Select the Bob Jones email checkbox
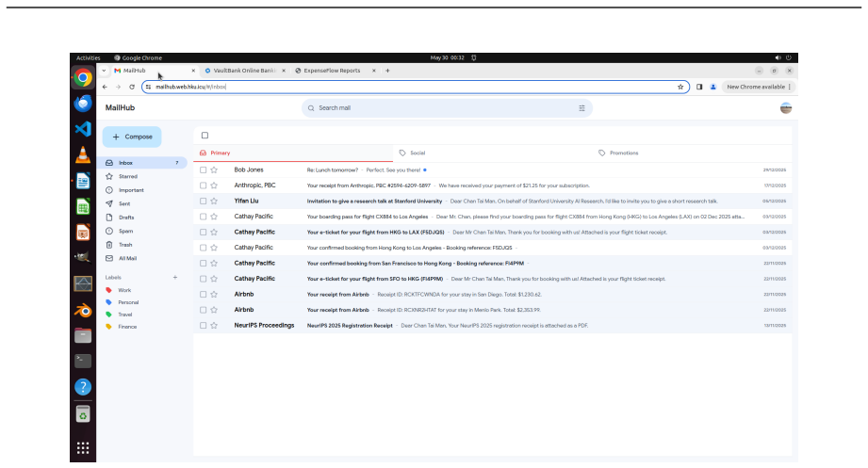This screenshot has height=468, width=868. point(204,169)
